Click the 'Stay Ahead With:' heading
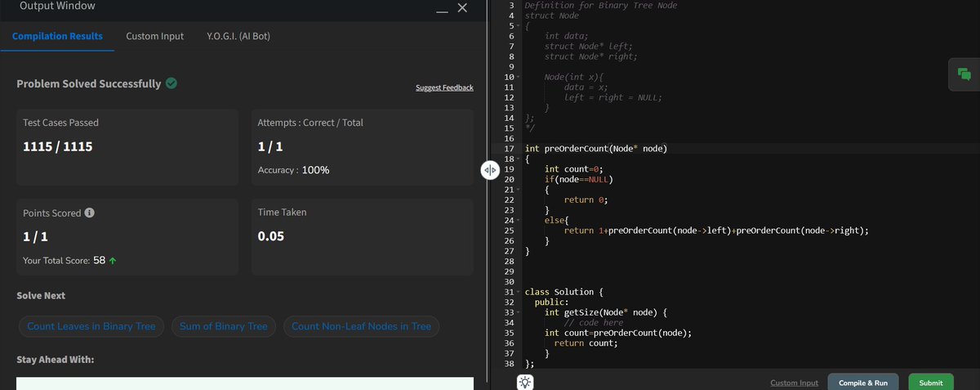980x390 pixels. click(x=56, y=361)
